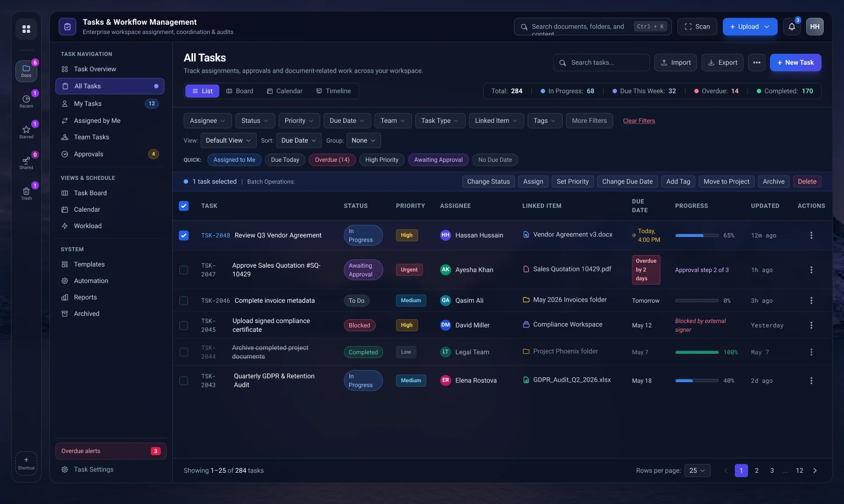Click the Clear Filters link
Image resolution: width=844 pixels, height=504 pixels.
pos(639,121)
